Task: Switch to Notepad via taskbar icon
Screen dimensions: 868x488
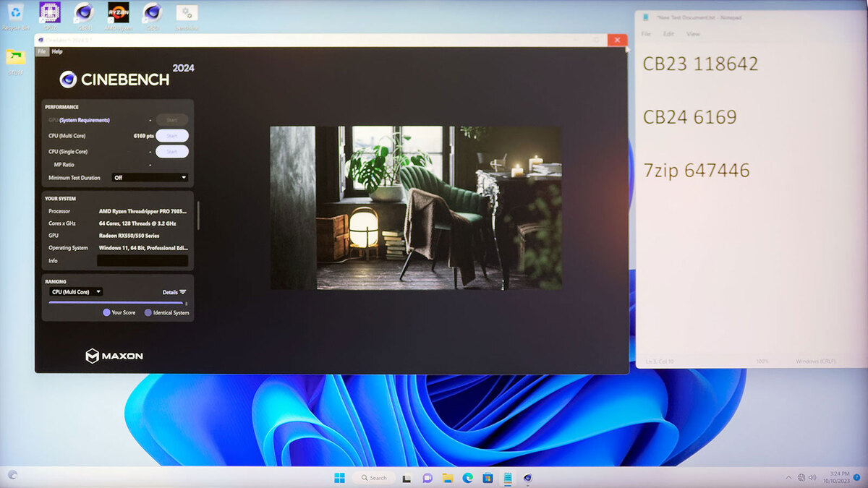Action: point(508,478)
